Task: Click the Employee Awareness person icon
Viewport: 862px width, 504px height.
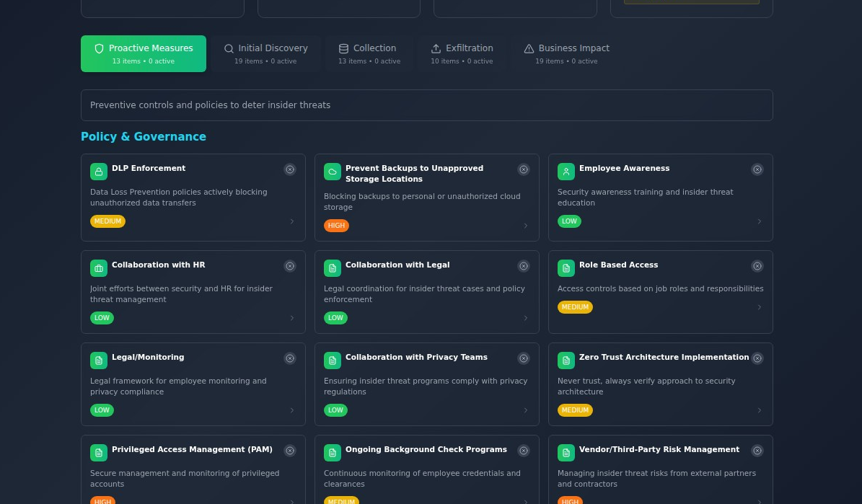Action: (x=566, y=172)
